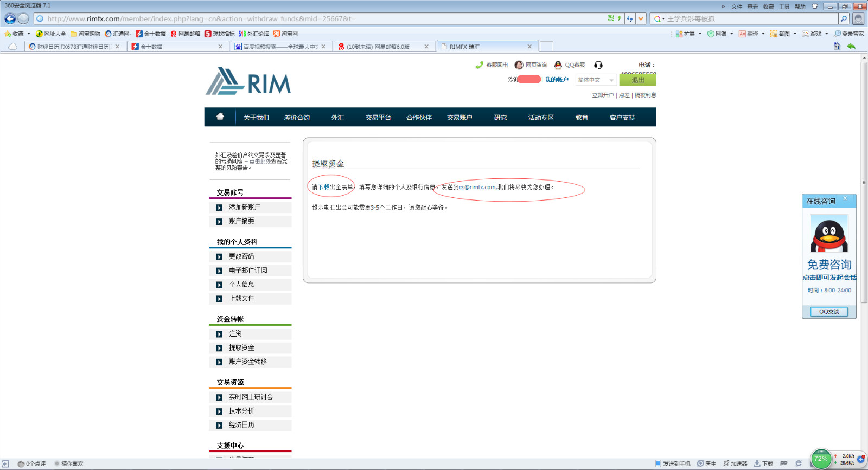The image size is (868, 470).
Task: Click the cs@rimfx.com email link
Action: click(477, 187)
